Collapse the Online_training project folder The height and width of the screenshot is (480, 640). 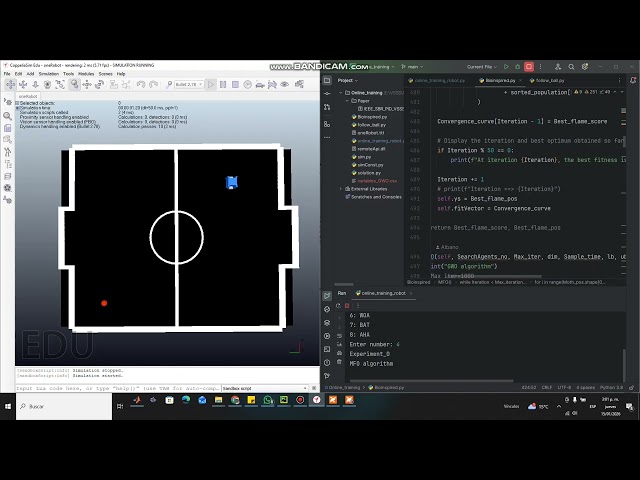click(x=341, y=93)
